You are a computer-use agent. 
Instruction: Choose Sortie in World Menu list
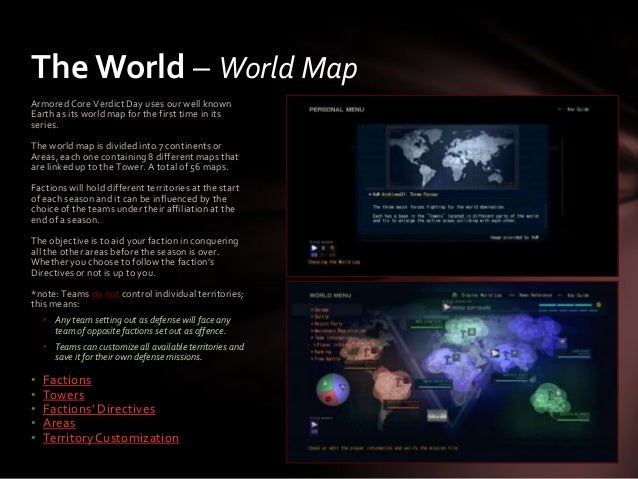tap(320, 317)
